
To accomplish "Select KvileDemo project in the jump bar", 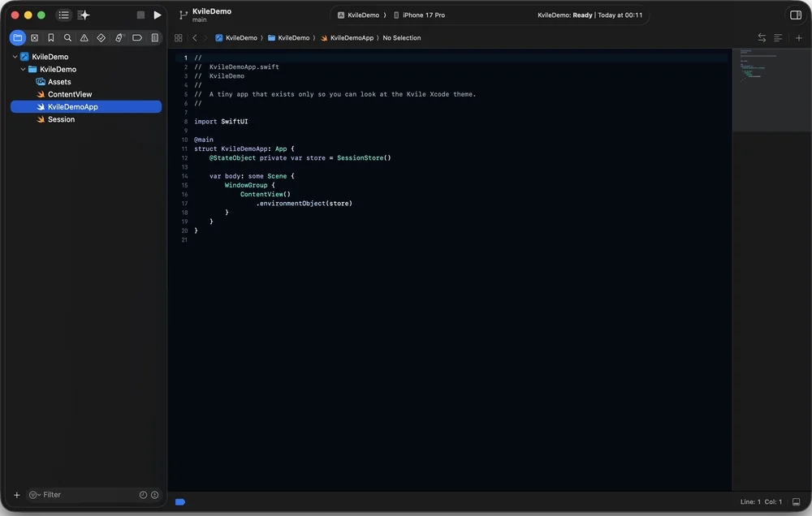I will coord(236,38).
